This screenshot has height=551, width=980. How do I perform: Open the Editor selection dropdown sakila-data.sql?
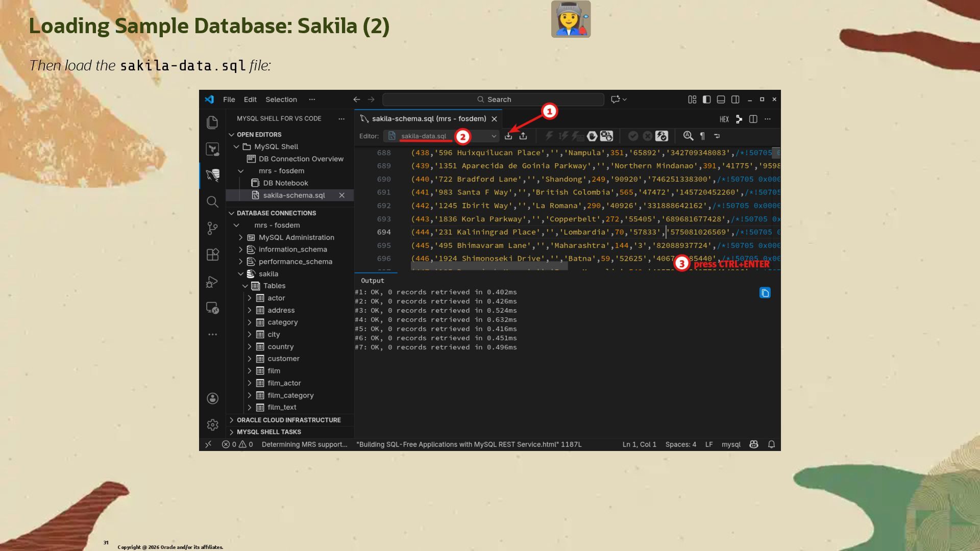pyautogui.click(x=442, y=136)
